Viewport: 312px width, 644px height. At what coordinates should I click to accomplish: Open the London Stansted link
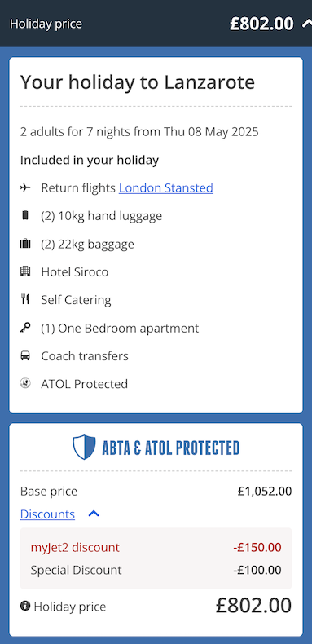[166, 187]
